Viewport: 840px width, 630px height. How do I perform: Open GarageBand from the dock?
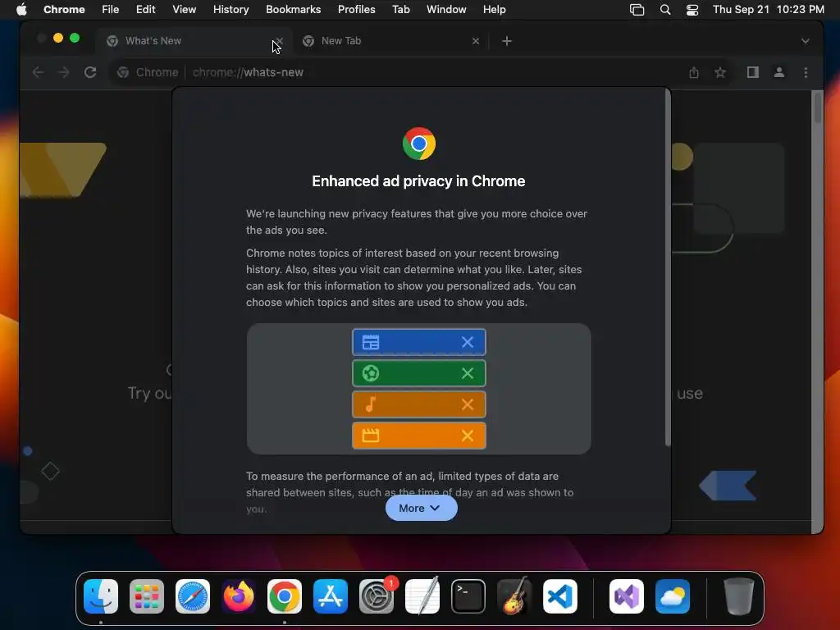514,596
